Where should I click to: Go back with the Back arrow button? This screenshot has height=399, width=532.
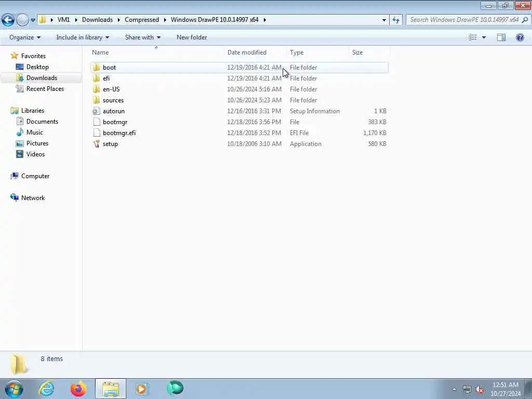coord(8,20)
